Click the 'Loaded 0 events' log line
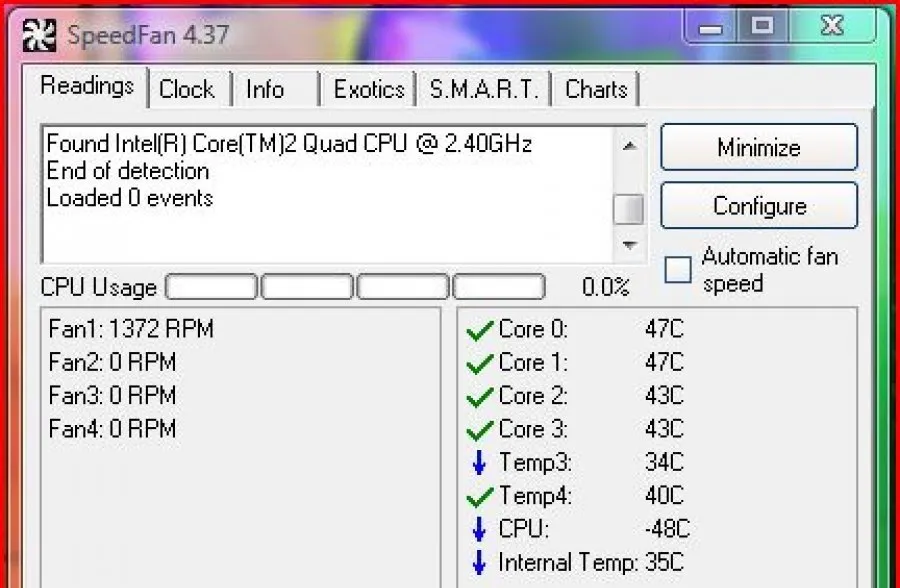The image size is (900, 588). click(x=130, y=199)
